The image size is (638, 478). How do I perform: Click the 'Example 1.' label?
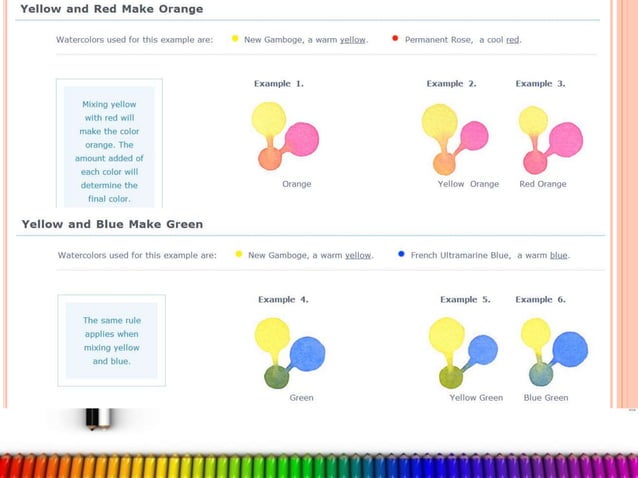point(279,84)
